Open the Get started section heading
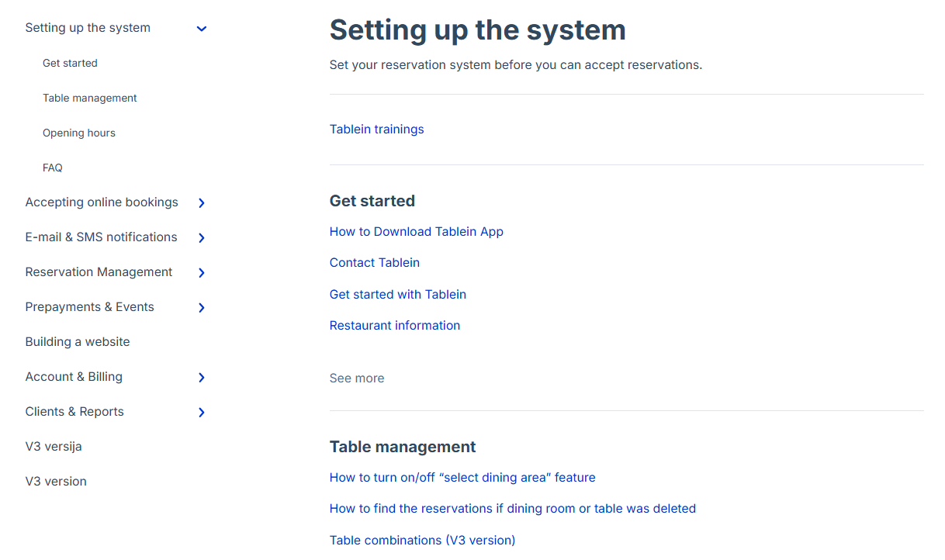Image resolution: width=945 pixels, height=560 pixels. [372, 201]
